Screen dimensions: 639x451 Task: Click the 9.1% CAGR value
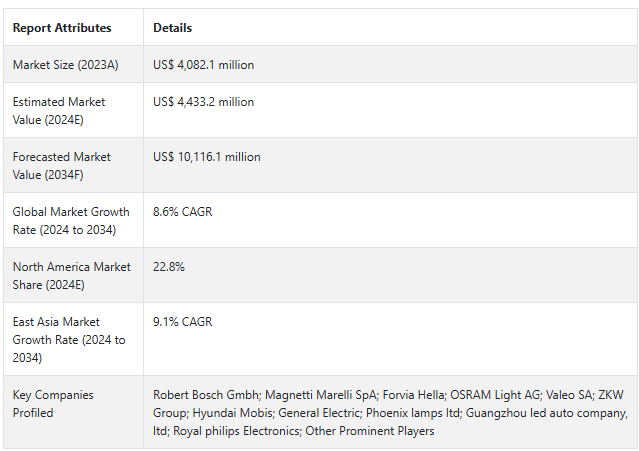182,322
